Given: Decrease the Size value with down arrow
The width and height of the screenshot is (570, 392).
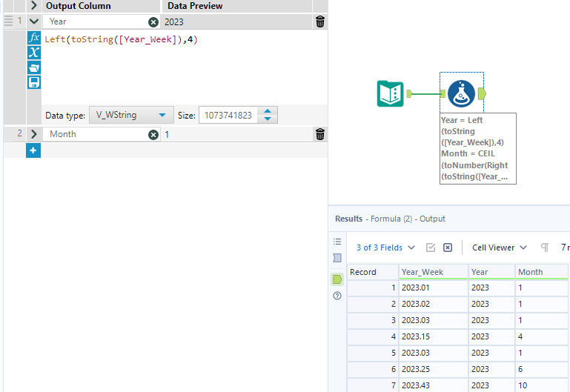Looking at the screenshot, I should click(268, 119).
